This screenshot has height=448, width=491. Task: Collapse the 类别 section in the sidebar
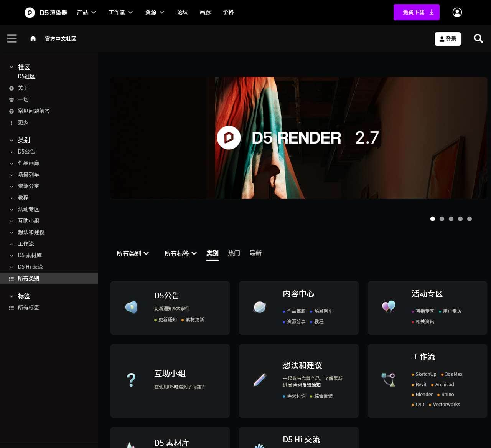[12, 140]
